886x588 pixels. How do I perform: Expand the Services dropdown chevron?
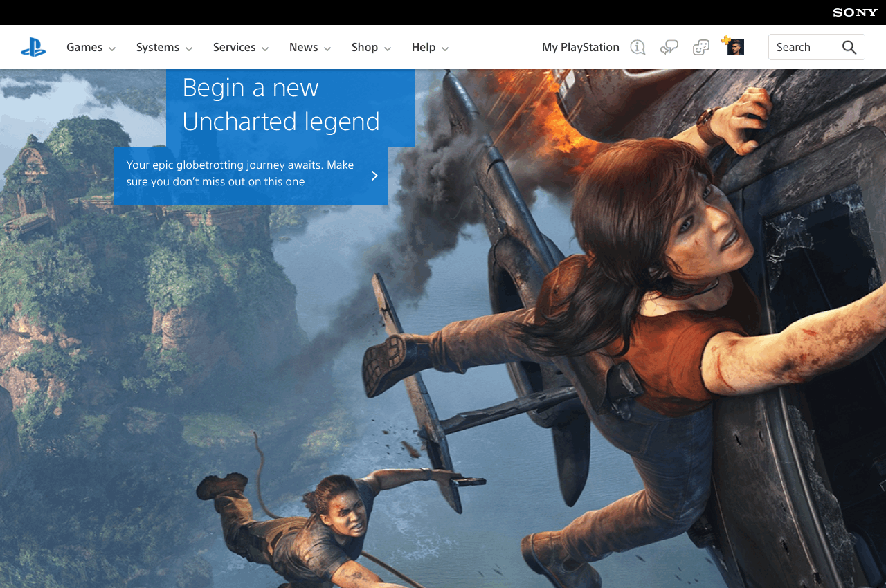265,48
